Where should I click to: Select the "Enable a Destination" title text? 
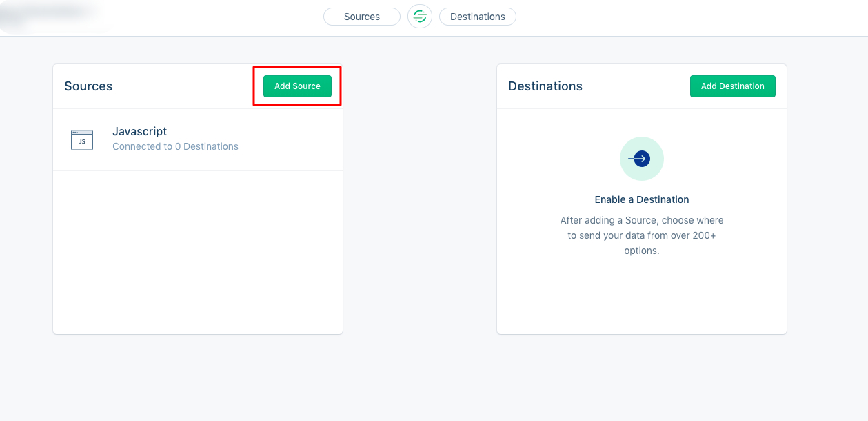point(641,199)
